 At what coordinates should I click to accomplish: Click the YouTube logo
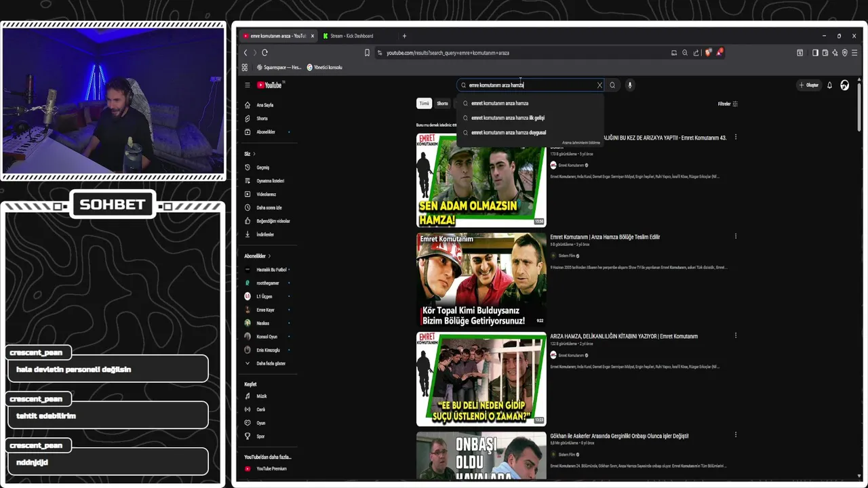click(x=269, y=85)
